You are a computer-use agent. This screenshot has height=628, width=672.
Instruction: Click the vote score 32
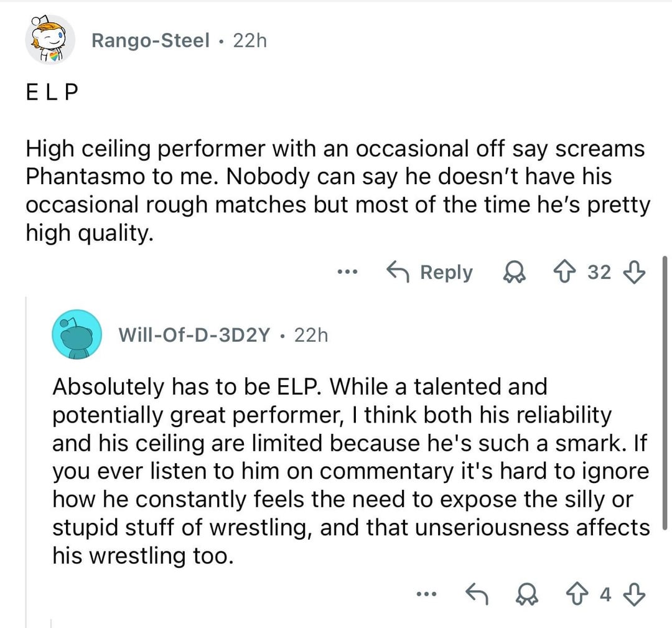coord(599,272)
